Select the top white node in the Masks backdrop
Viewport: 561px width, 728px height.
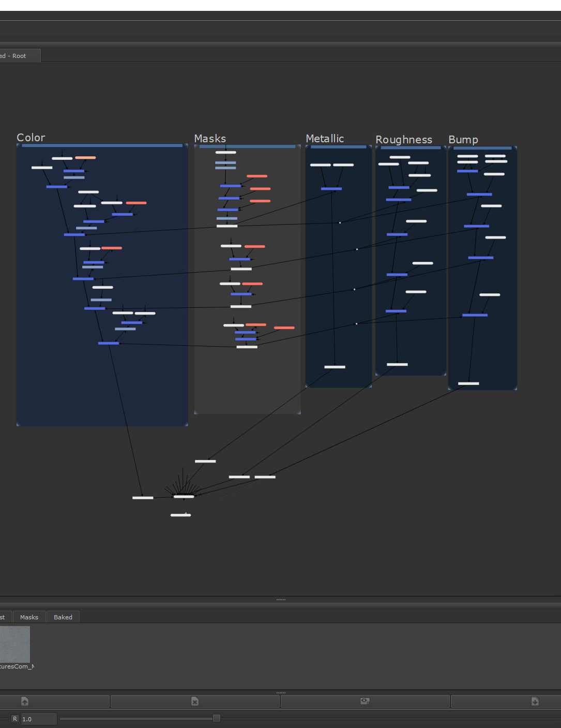pos(225,152)
